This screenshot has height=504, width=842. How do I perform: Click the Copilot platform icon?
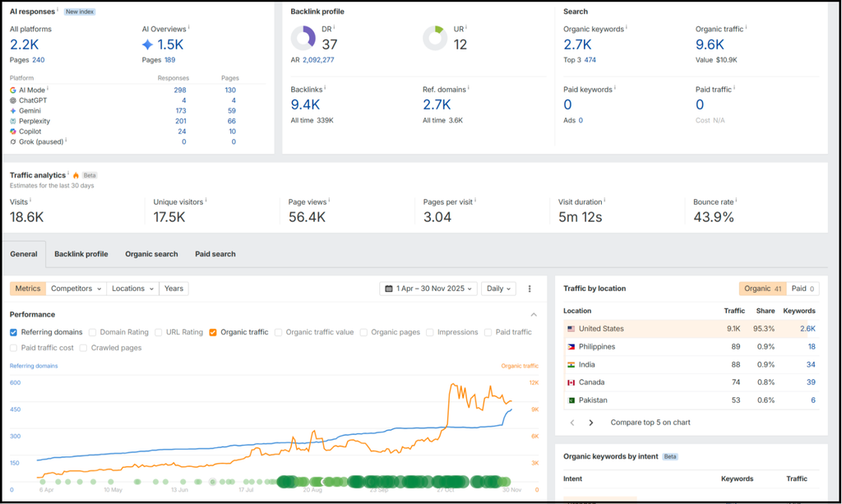pyautogui.click(x=13, y=132)
